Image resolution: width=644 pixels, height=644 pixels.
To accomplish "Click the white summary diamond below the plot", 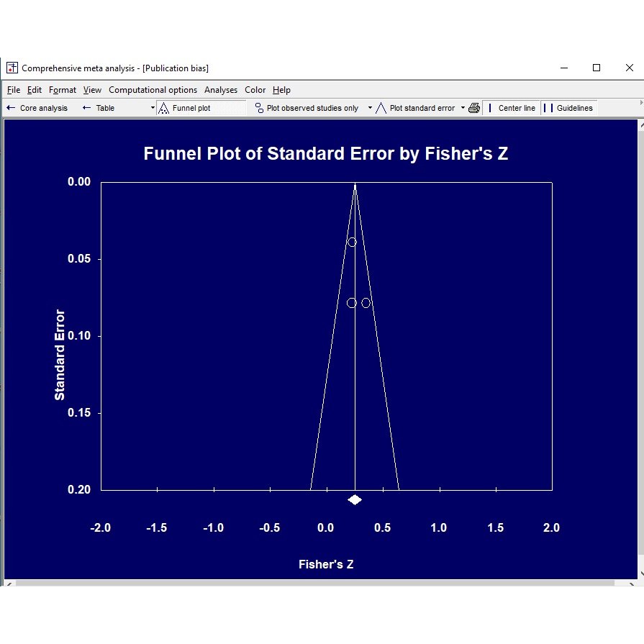I will 355,500.
